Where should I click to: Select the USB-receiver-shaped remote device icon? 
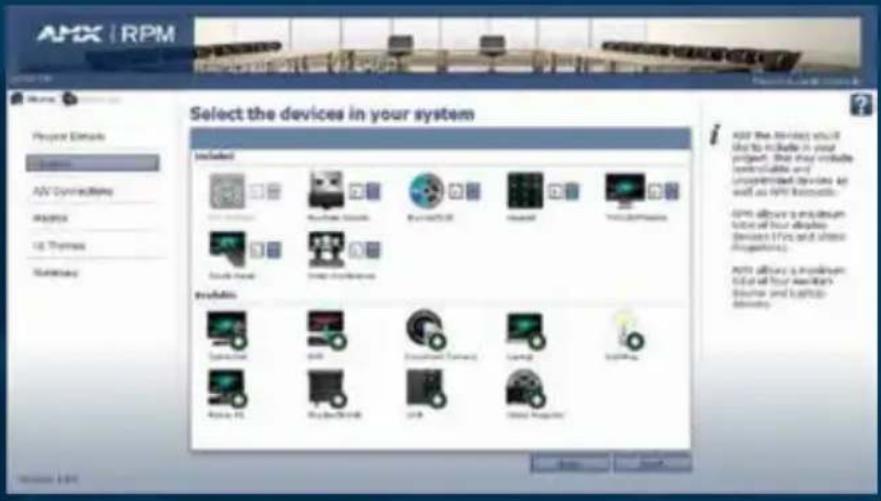click(326, 190)
